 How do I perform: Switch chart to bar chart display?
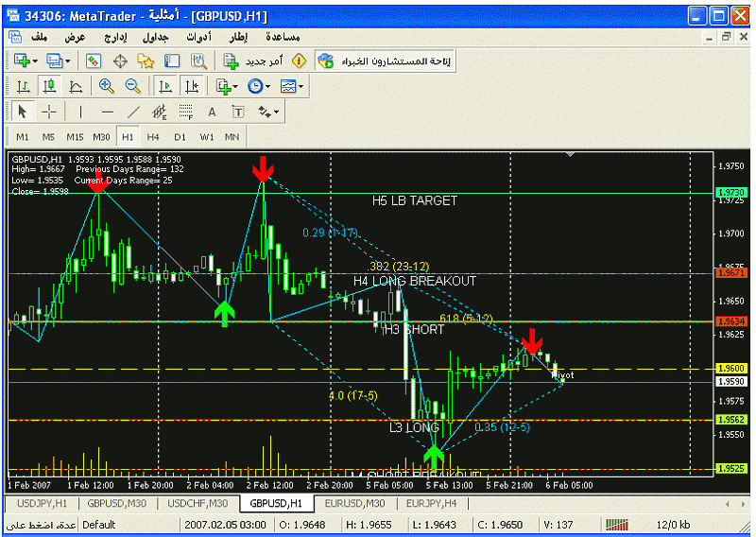coord(24,86)
